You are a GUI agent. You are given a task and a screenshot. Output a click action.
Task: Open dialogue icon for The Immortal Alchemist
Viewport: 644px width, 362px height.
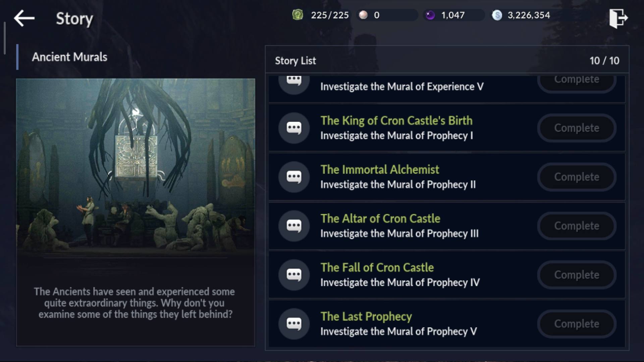294,177
